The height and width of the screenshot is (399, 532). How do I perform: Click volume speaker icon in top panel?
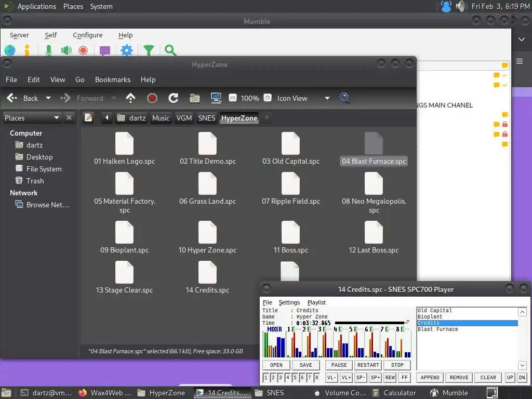(x=460, y=6)
